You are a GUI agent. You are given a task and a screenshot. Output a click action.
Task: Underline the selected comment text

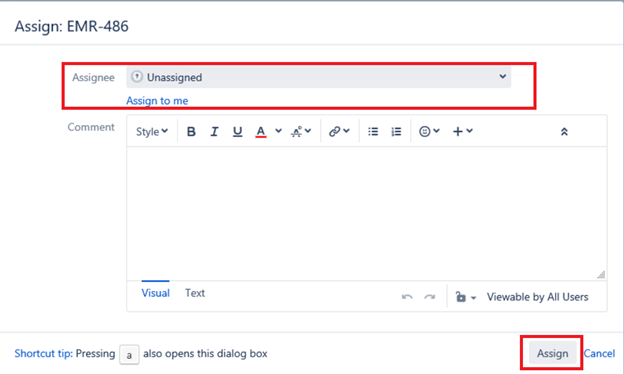click(x=238, y=131)
